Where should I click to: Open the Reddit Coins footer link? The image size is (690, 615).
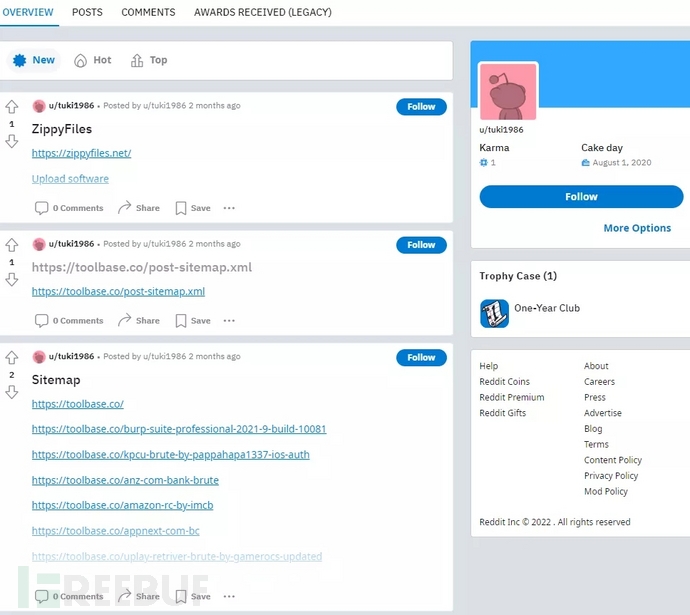coord(504,381)
